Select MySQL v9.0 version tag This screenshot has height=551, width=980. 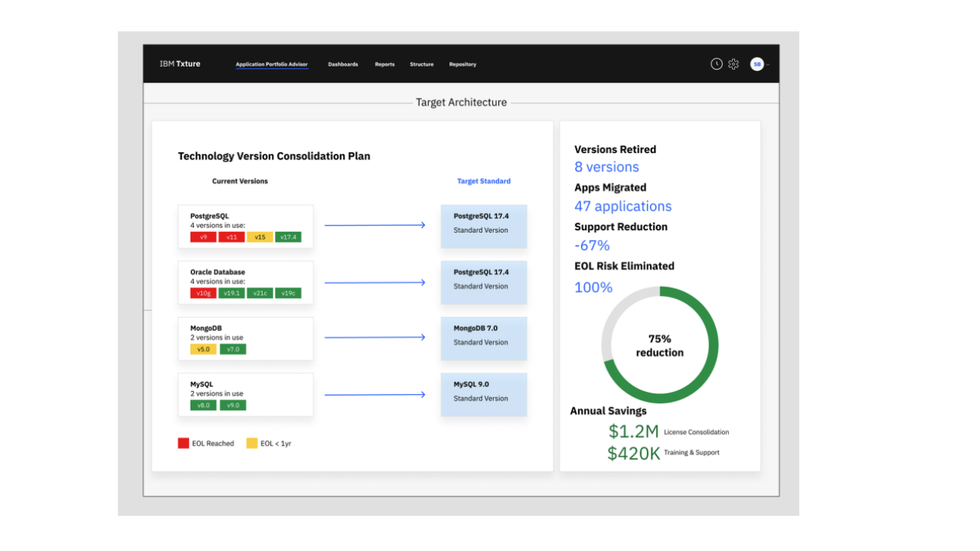[x=233, y=405]
